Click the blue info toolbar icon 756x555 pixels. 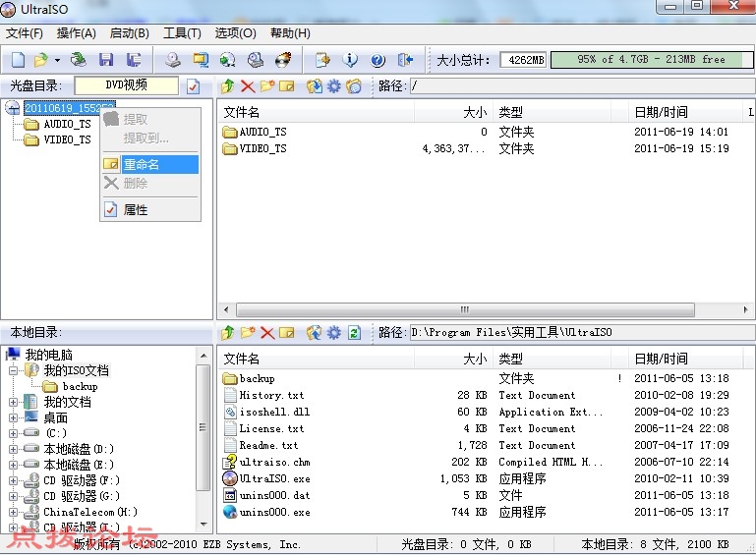coord(350,60)
